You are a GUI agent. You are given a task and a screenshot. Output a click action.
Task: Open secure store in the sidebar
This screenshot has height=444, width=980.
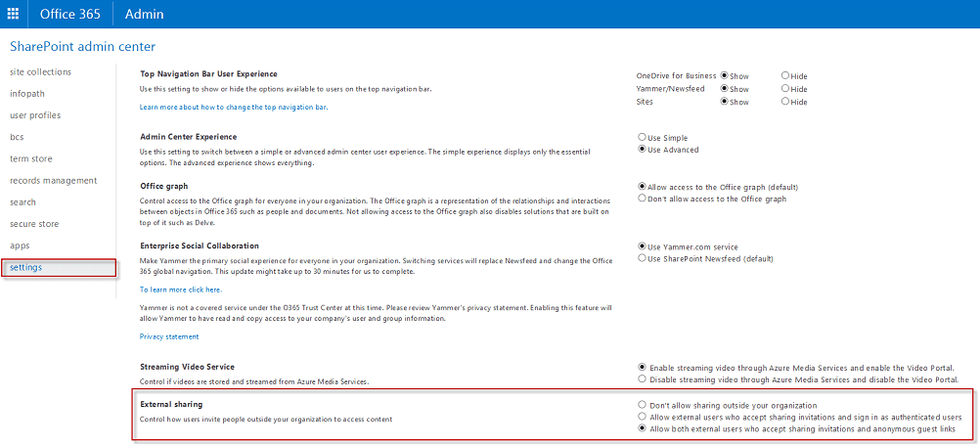[x=34, y=224]
